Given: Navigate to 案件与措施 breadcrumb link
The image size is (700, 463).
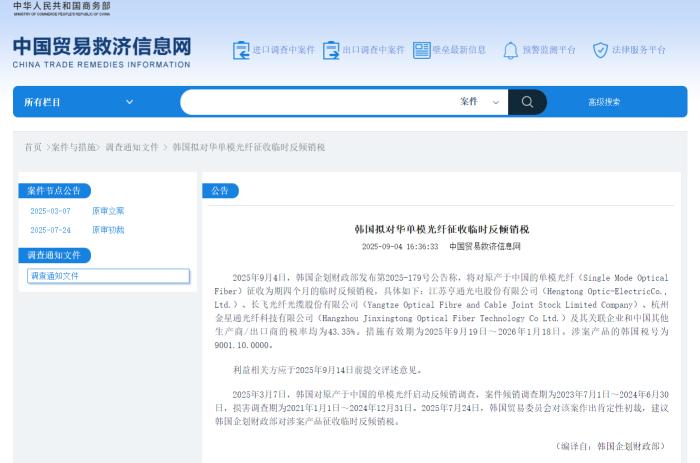Looking at the screenshot, I should [x=74, y=147].
